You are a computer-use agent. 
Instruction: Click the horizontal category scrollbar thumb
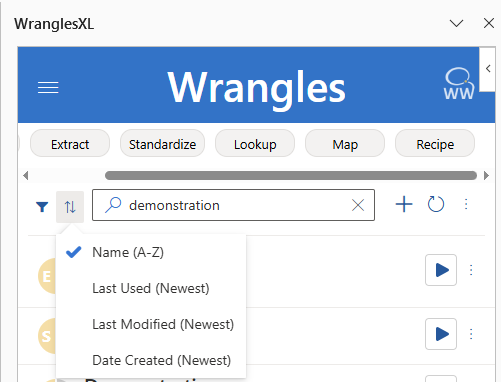click(x=291, y=175)
